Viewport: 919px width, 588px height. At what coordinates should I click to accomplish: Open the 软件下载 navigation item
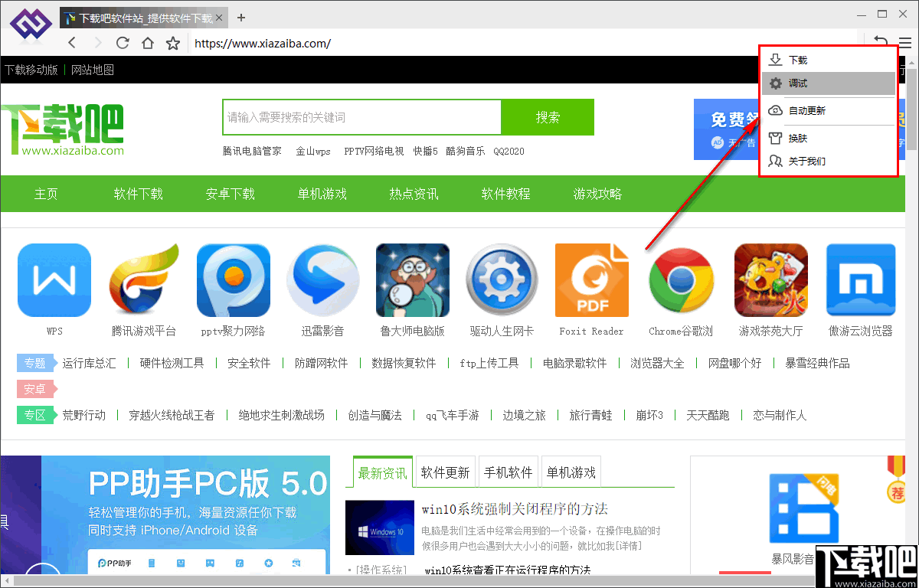(x=139, y=194)
